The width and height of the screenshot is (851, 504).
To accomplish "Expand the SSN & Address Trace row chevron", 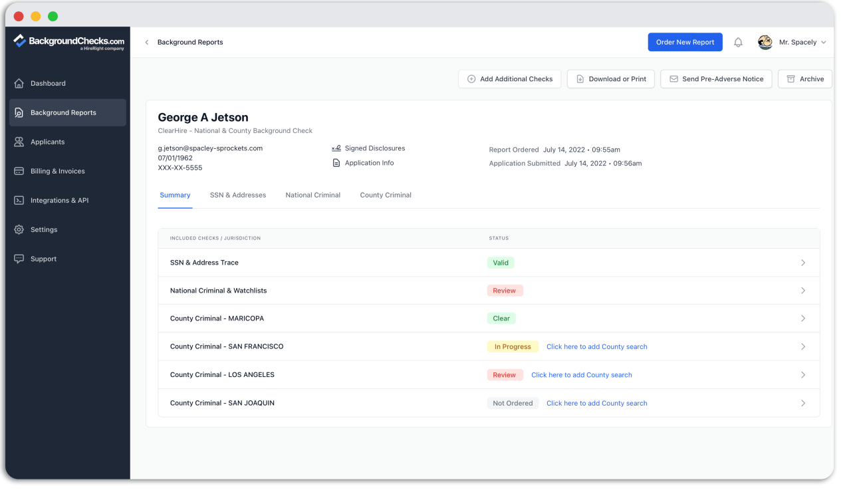I will (803, 263).
